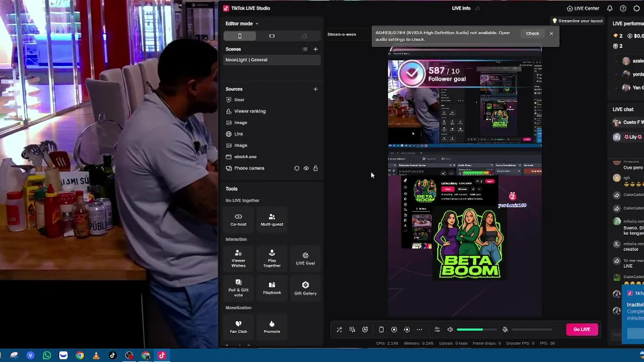The width and height of the screenshot is (644, 362).
Task: Open Multi-guest tool
Action: pyautogui.click(x=272, y=220)
